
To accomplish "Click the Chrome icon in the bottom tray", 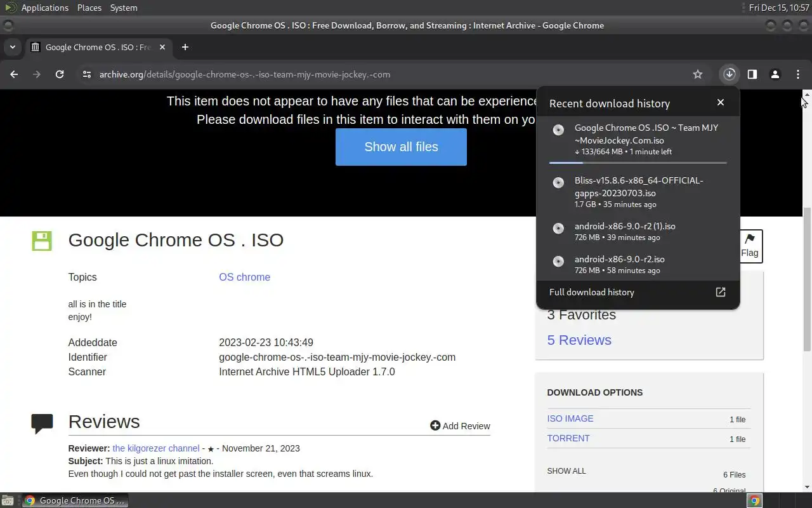I will coord(754,500).
